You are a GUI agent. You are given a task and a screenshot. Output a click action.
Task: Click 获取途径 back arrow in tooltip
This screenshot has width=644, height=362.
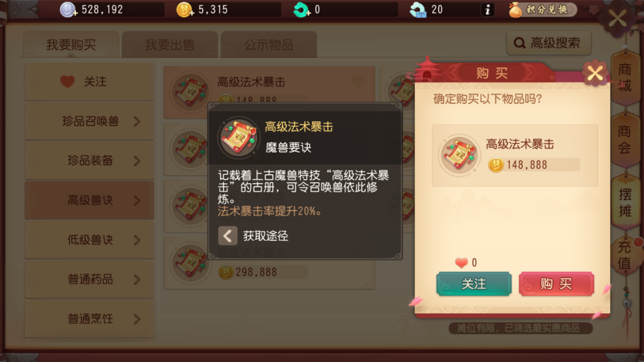coord(228,236)
